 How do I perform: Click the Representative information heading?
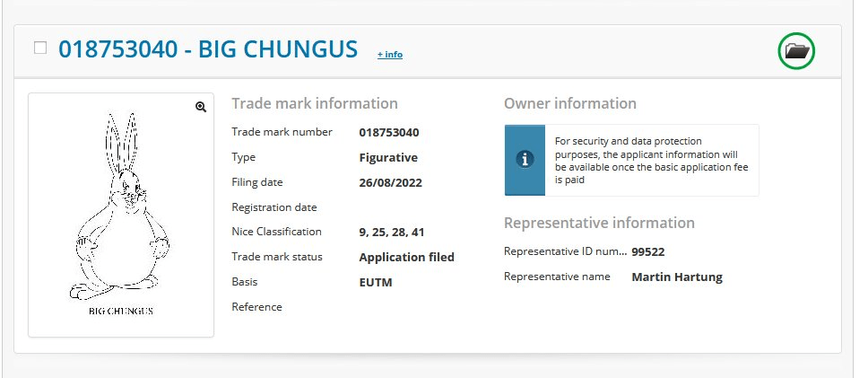599,223
